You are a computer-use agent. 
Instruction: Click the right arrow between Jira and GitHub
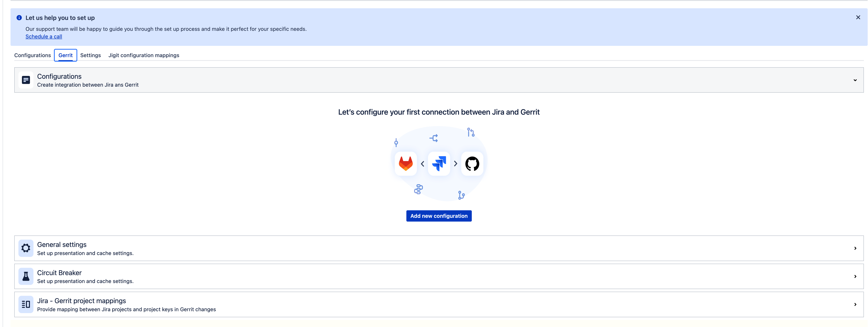456,164
